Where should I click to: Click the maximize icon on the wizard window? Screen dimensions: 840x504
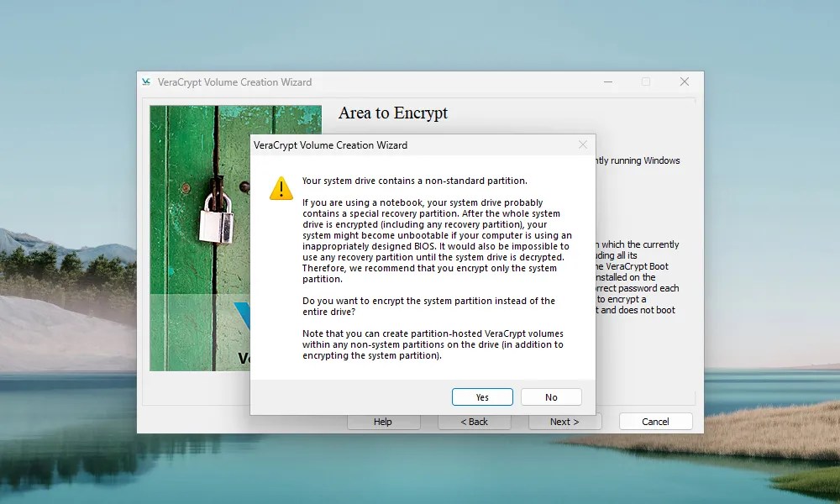click(x=646, y=81)
